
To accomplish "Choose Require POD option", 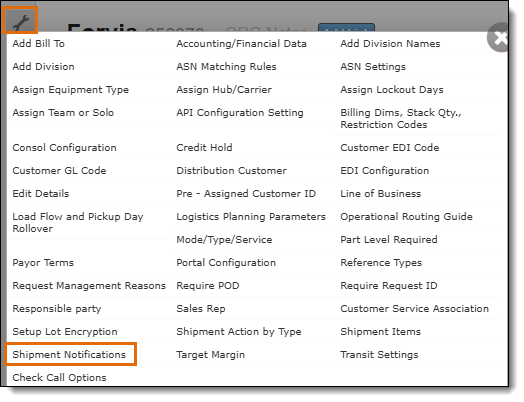I will (x=208, y=286).
